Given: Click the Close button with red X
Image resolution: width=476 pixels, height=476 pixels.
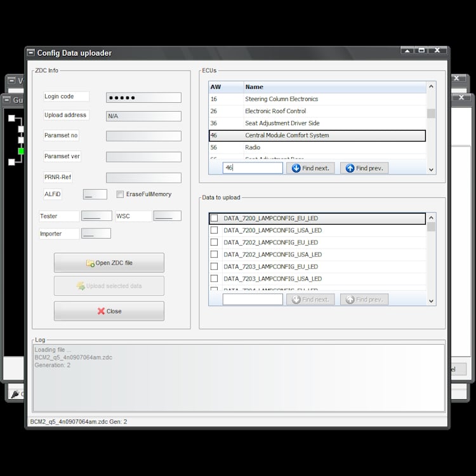Looking at the screenshot, I should click(109, 311).
